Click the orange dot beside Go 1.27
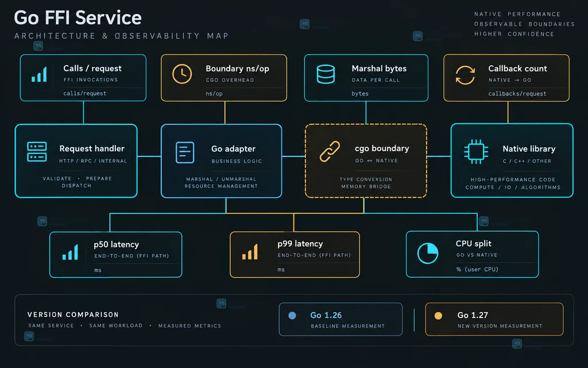 pos(438,316)
